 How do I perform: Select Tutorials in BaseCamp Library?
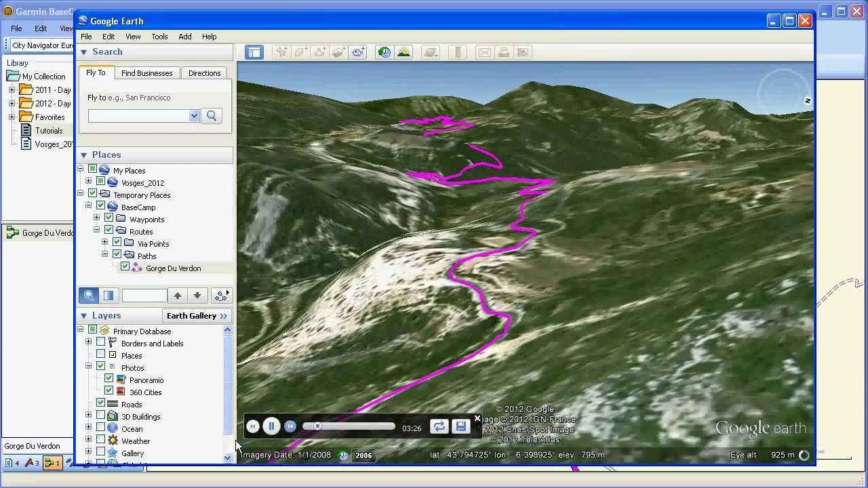coord(49,131)
